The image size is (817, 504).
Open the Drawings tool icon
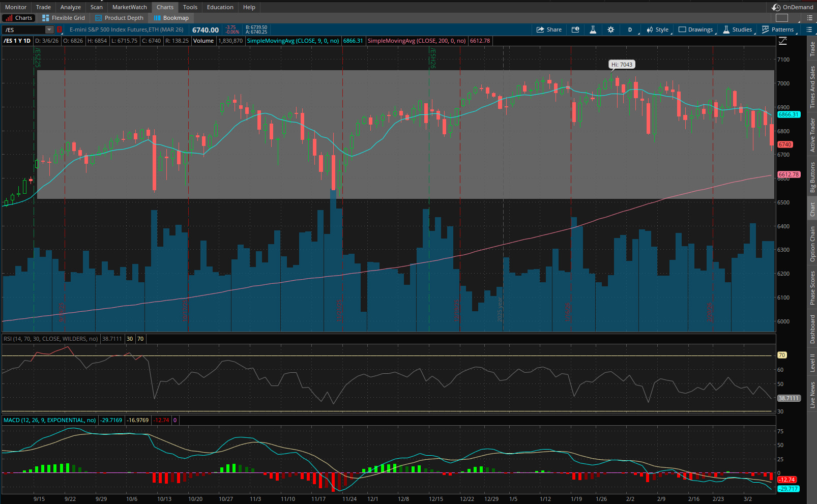682,29
